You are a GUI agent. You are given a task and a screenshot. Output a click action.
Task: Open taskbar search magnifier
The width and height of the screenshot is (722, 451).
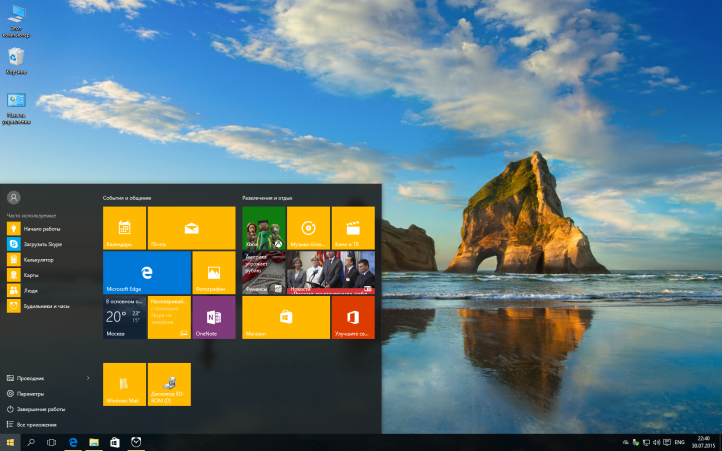31,443
